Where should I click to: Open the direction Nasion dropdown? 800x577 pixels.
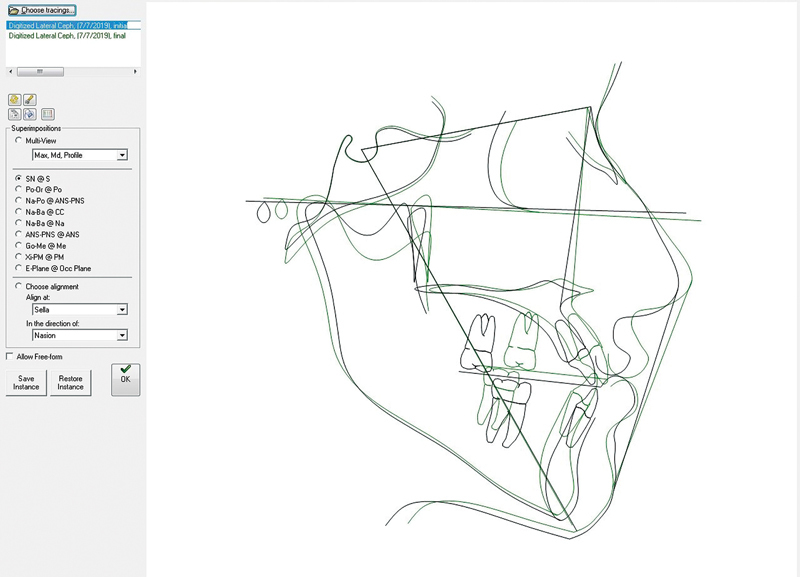(x=80, y=336)
